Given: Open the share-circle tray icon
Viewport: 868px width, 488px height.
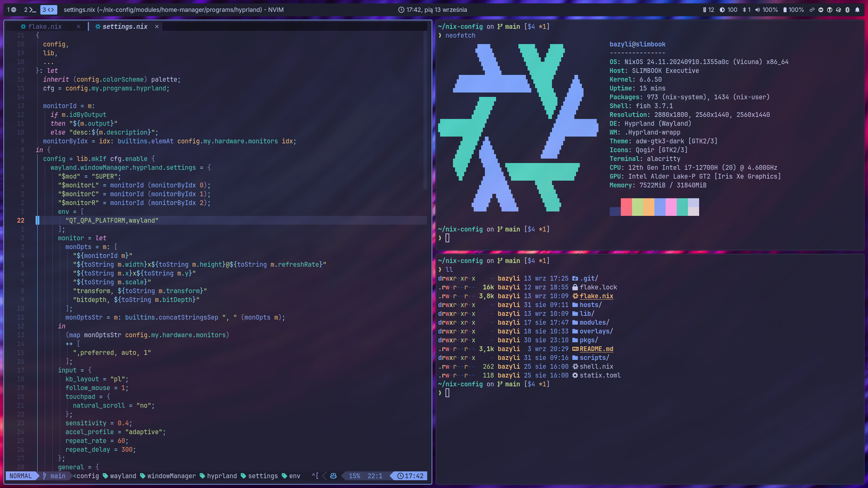Looking at the screenshot, I should click(x=839, y=10).
